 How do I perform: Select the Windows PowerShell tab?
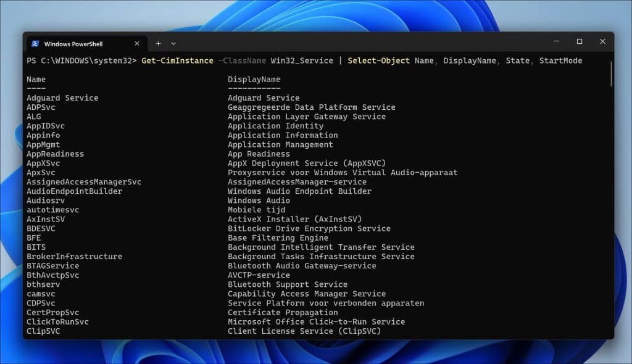(86, 44)
